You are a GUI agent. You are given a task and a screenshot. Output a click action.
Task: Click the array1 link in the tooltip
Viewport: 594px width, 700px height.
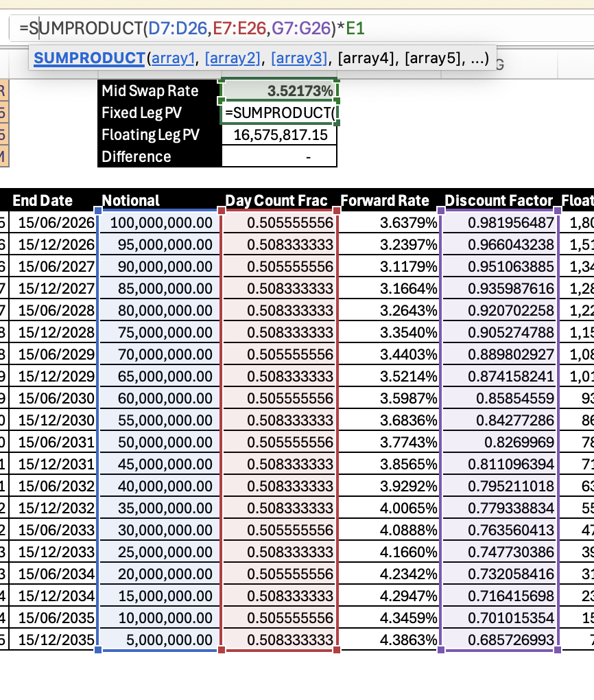click(x=172, y=58)
